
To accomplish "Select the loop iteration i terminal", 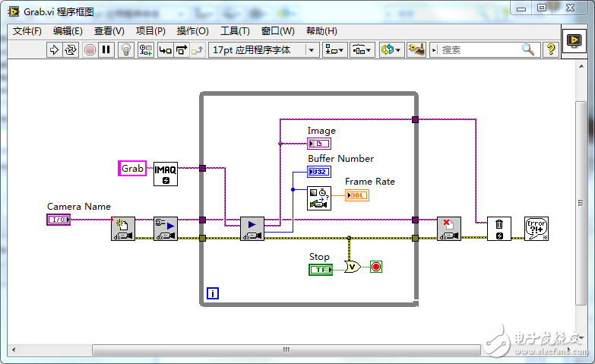I will [213, 293].
